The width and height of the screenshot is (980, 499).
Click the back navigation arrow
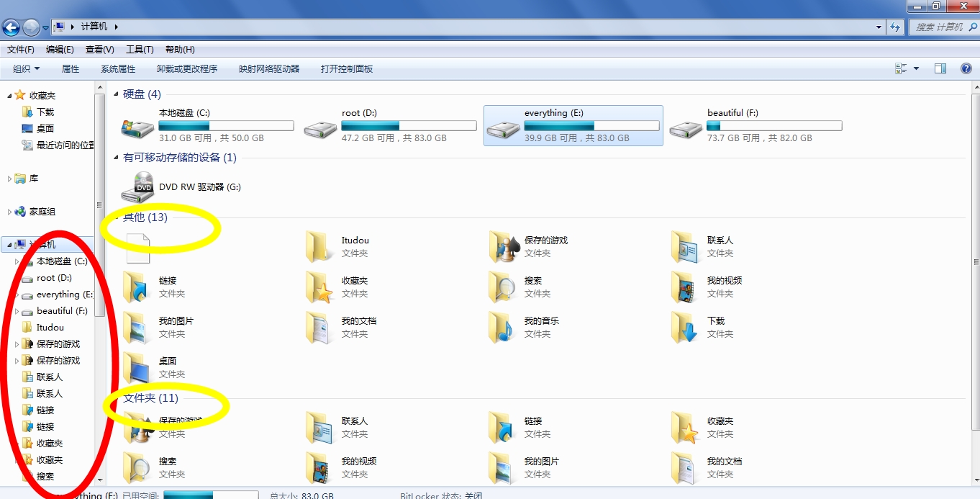[11, 27]
